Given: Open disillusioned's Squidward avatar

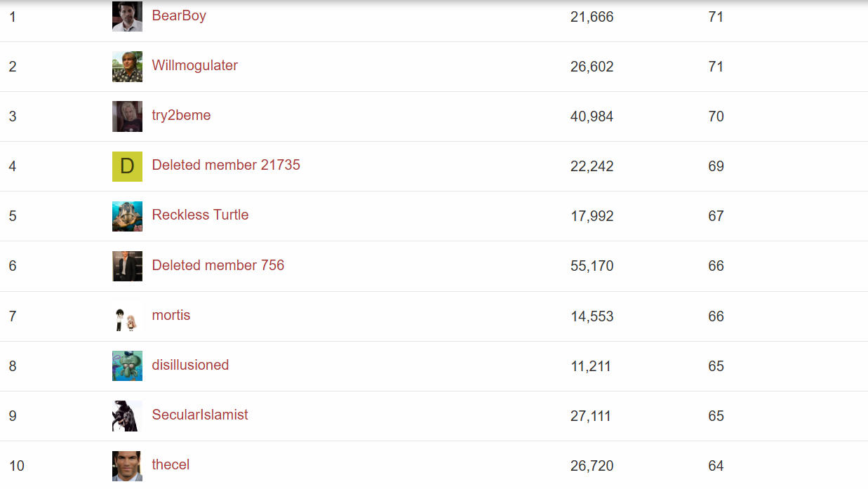Looking at the screenshot, I should [x=127, y=366].
